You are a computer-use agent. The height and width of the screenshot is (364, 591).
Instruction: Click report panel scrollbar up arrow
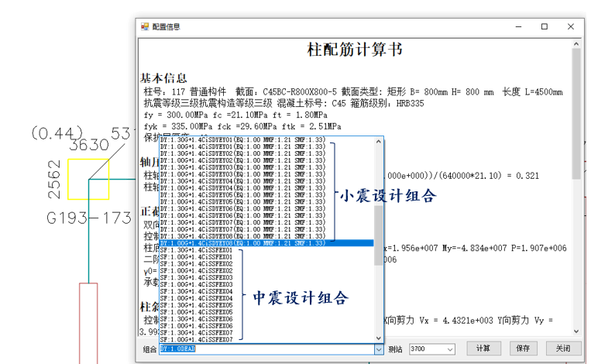576,43
